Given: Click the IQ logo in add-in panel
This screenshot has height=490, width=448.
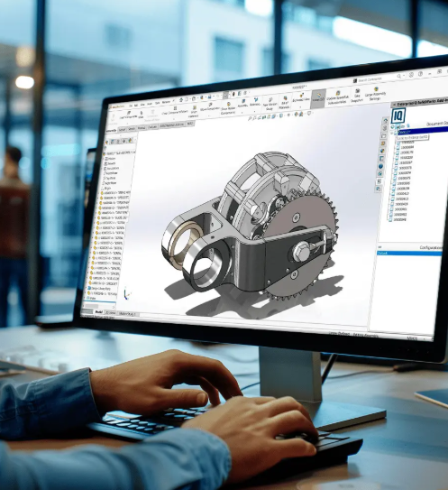Looking at the screenshot, I should [398, 116].
